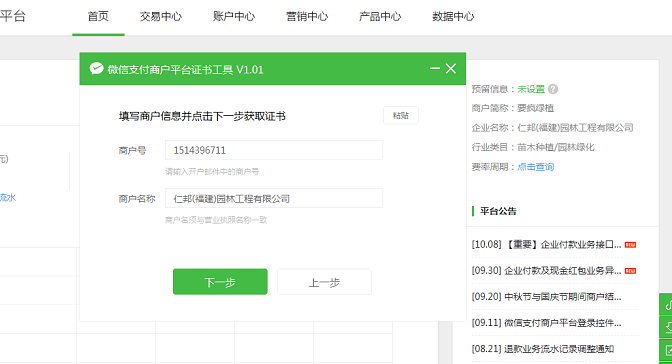Open [09.20] 中秋节与国庆节 announcement

[546, 297]
